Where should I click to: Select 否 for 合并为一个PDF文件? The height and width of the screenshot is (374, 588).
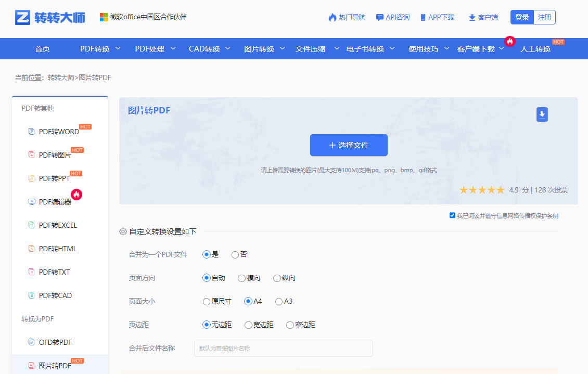coord(236,254)
